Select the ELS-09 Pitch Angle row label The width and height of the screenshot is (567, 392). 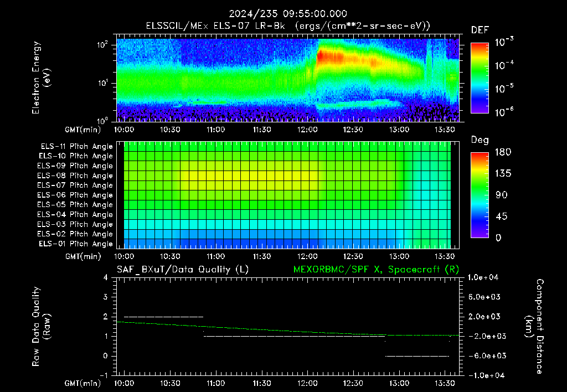tap(75, 166)
